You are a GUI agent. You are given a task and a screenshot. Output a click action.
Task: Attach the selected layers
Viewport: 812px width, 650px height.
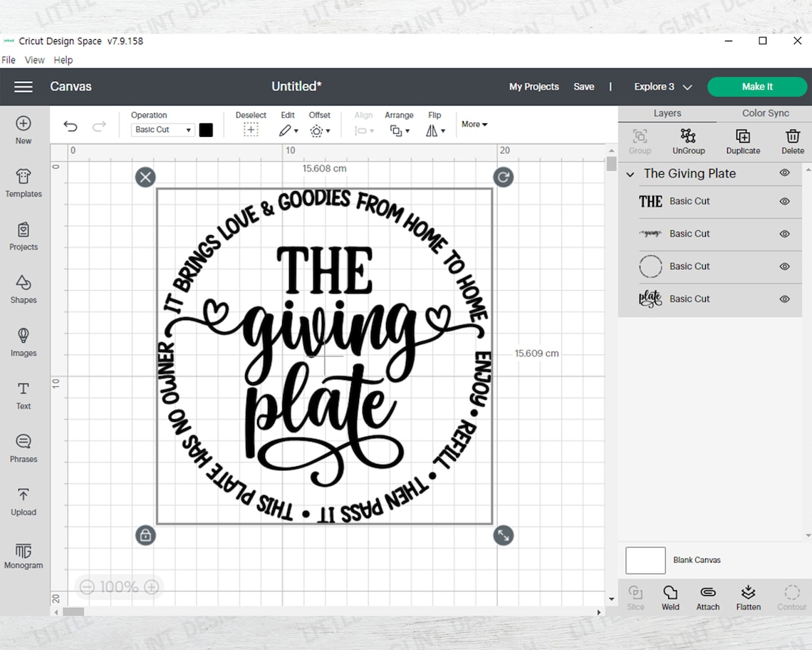(708, 597)
